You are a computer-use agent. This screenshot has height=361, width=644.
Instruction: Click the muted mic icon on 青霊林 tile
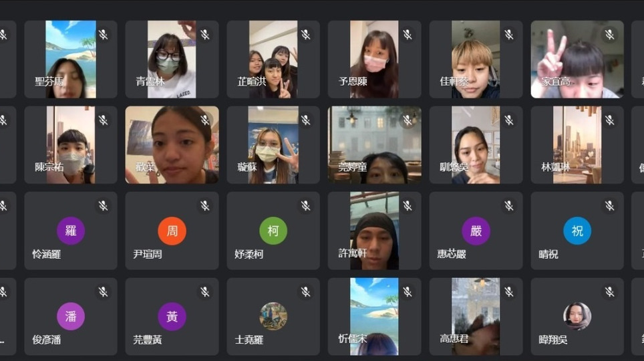click(205, 35)
